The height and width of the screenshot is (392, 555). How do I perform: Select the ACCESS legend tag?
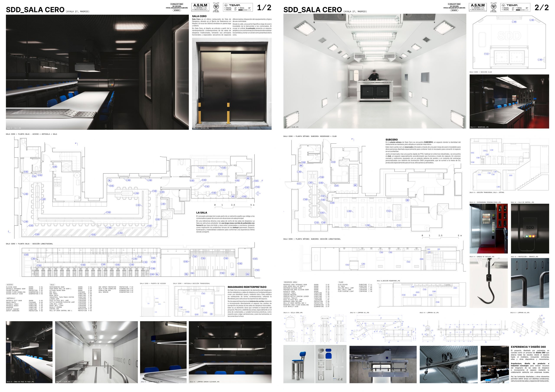(10, 285)
